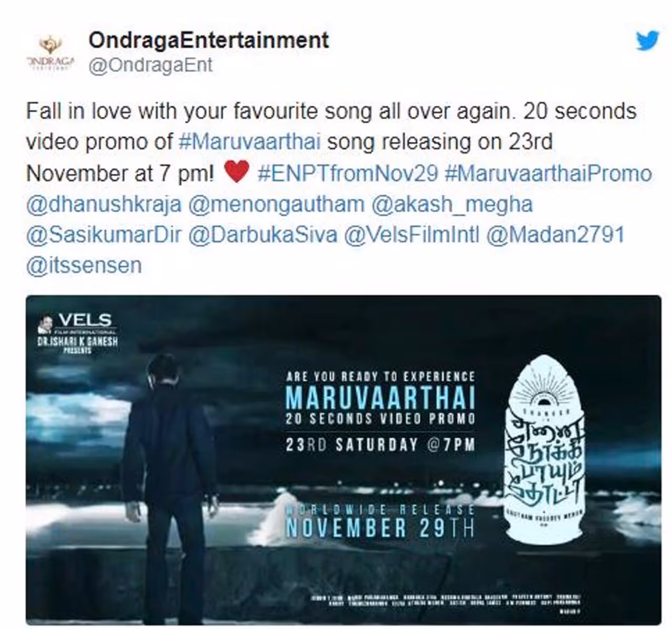Click the November 29th release text on poster
The width and height of the screenshot is (672, 629).
(380, 528)
